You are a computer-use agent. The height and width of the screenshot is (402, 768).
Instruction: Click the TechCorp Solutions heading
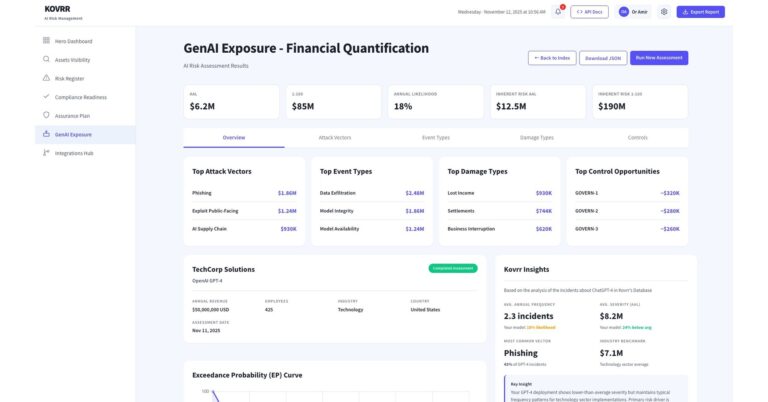pyautogui.click(x=223, y=269)
